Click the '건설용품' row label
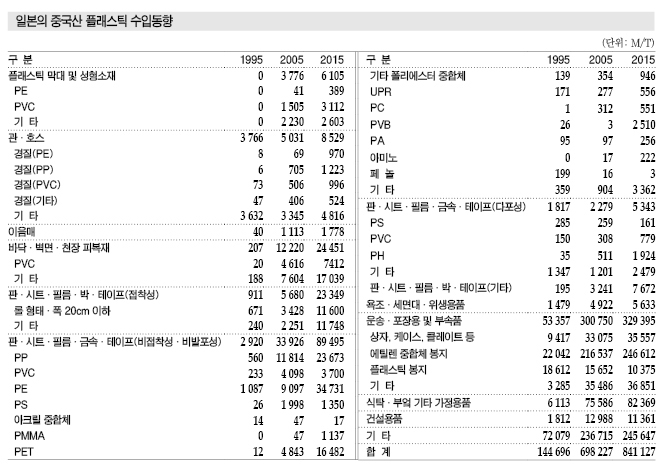Viewport: 661px width, 467px height. 385,417
